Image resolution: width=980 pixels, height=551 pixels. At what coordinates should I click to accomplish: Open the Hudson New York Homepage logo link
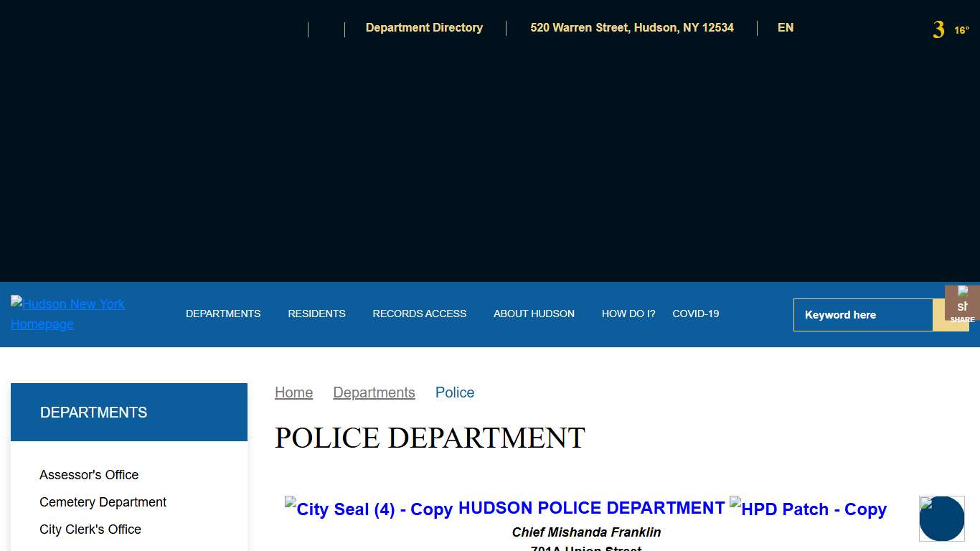click(67, 314)
